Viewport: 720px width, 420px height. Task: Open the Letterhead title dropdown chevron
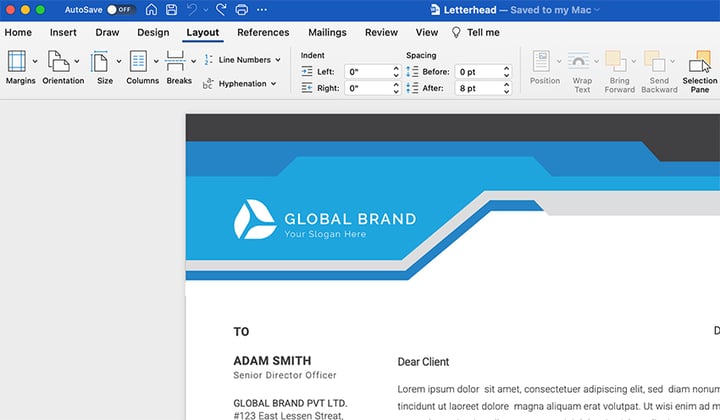pos(596,10)
